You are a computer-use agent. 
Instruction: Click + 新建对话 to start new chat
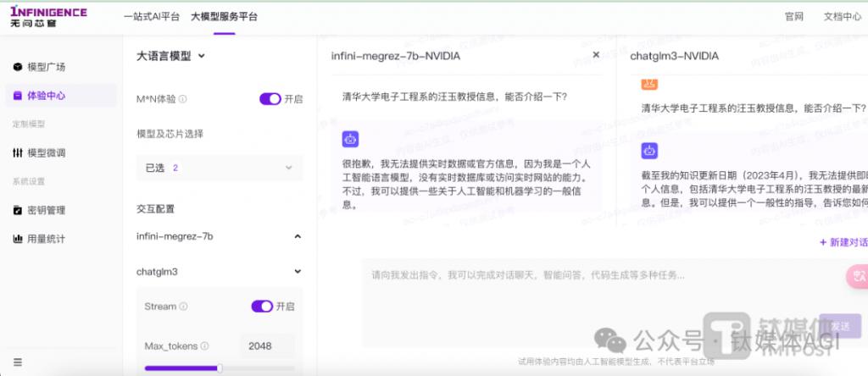pos(843,242)
